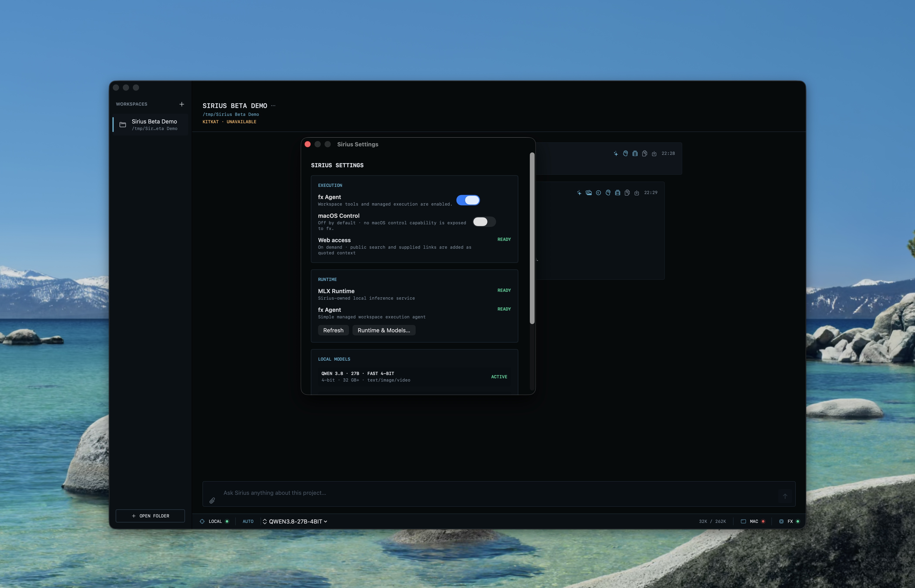
Task: Click the film stack icon in the 22:28 message
Action: [635, 154]
